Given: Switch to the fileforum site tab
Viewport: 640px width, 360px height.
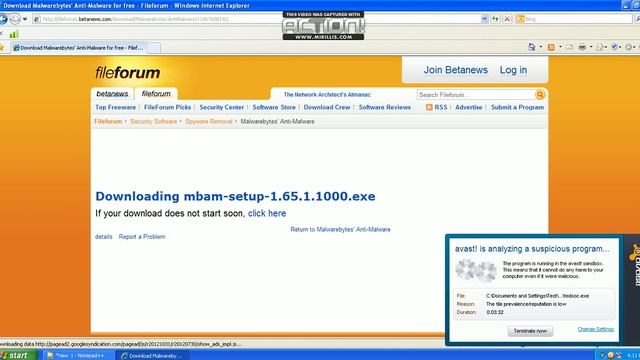Looking at the screenshot, I should point(156,93).
